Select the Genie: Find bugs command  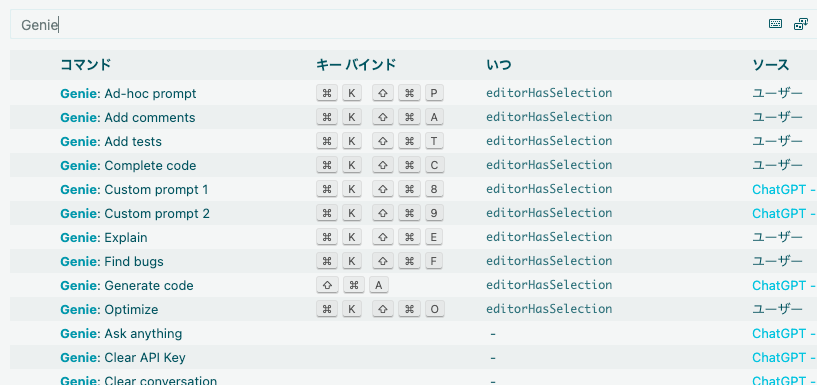(112, 262)
